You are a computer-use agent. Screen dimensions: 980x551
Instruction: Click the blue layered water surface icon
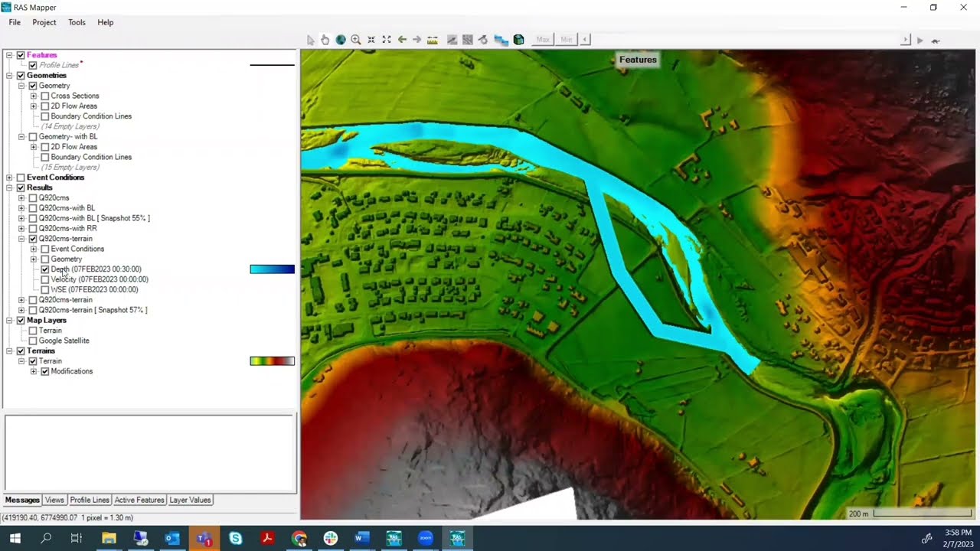pos(501,40)
